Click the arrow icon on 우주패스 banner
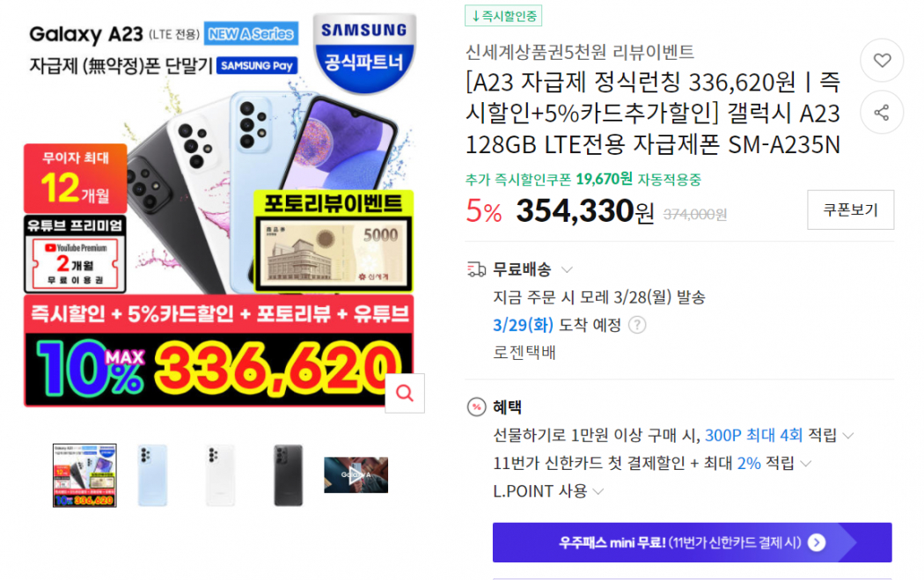 [816, 542]
